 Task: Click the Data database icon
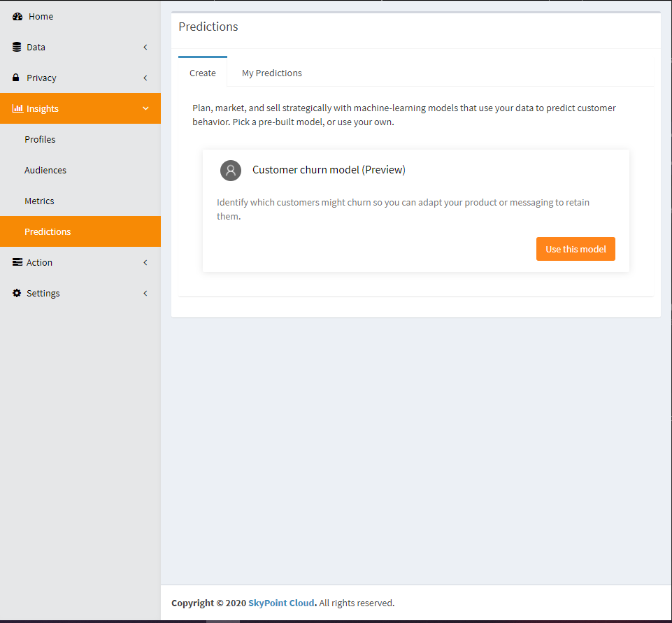17,47
